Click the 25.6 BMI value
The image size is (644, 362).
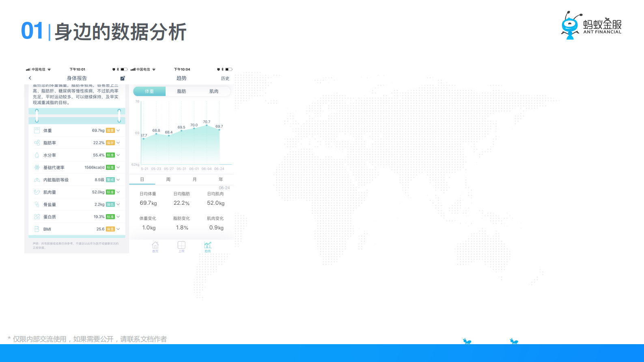pyautogui.click(x=100, y=229)
